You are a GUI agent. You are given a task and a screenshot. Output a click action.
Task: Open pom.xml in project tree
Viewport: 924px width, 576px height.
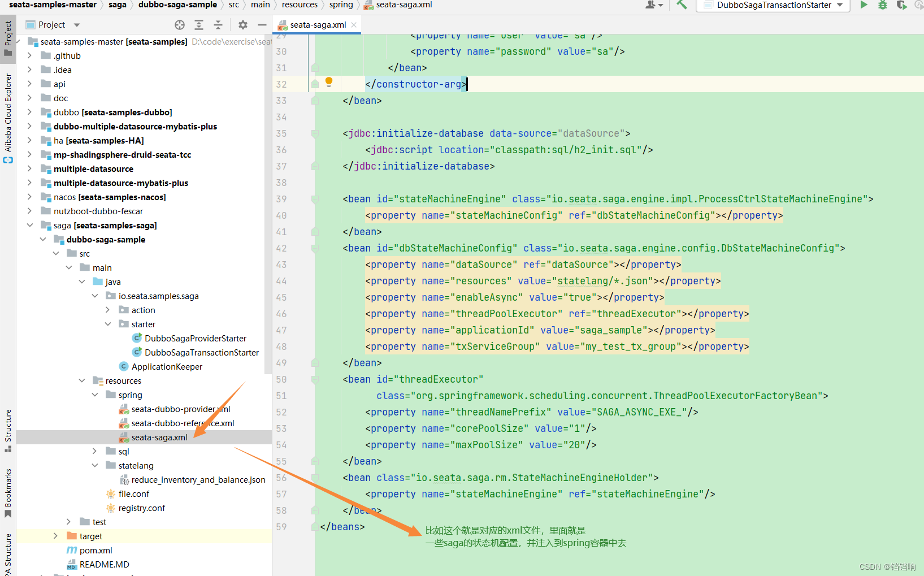[x=96, y=551]
